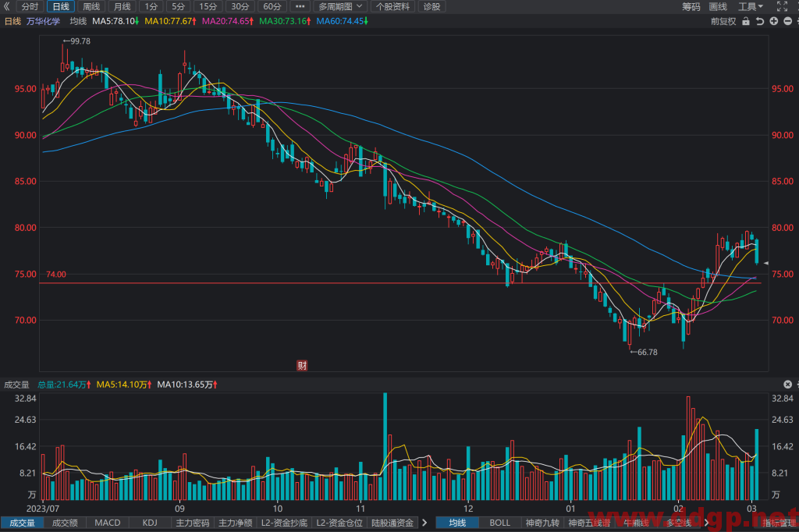Open the 主力净额 indicator tab
Screen dimensions: 799x532
coord(236,523)
